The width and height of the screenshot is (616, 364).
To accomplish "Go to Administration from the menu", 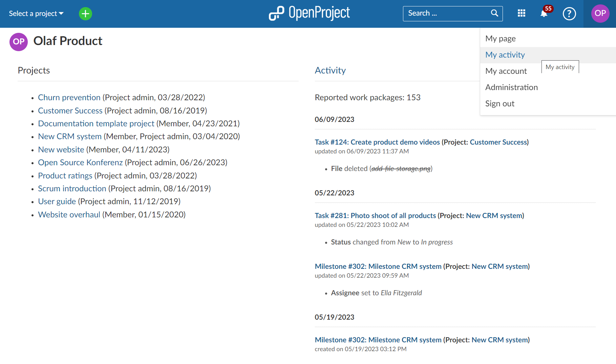I will (511, 87).
